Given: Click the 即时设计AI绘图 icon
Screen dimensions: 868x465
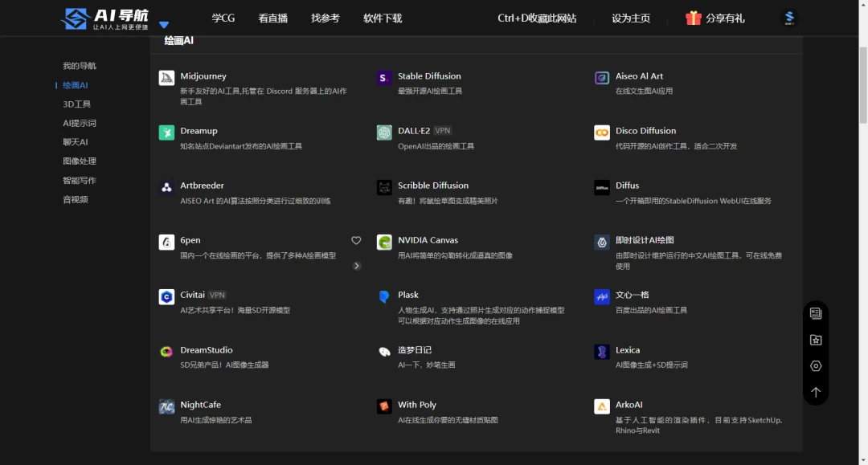Looking at the screenshot, I should coord(602,243).
